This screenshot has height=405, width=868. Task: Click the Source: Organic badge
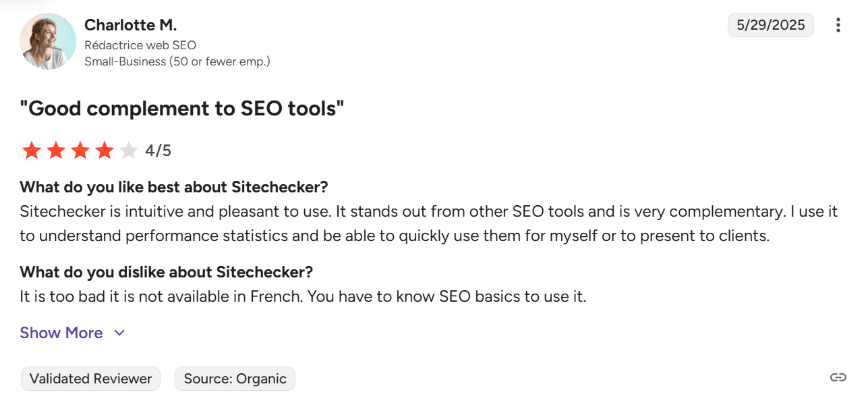click(235, 379)
